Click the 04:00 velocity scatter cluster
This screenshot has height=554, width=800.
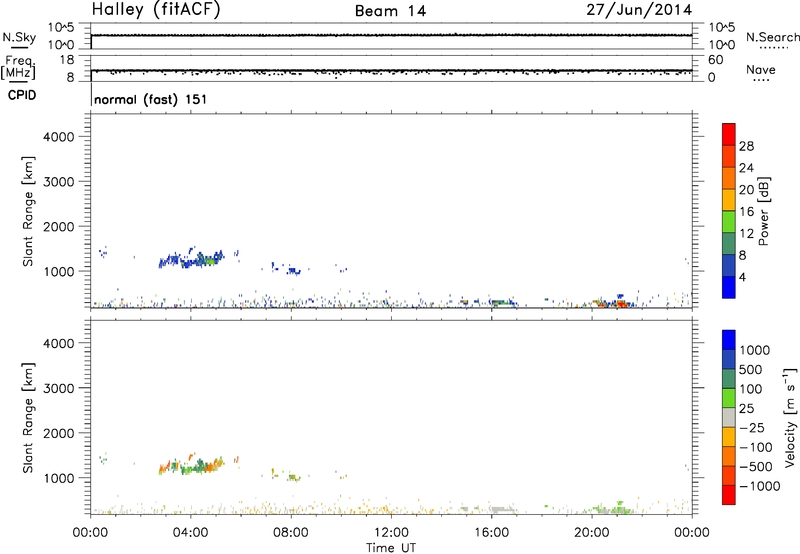coord(191,465)
